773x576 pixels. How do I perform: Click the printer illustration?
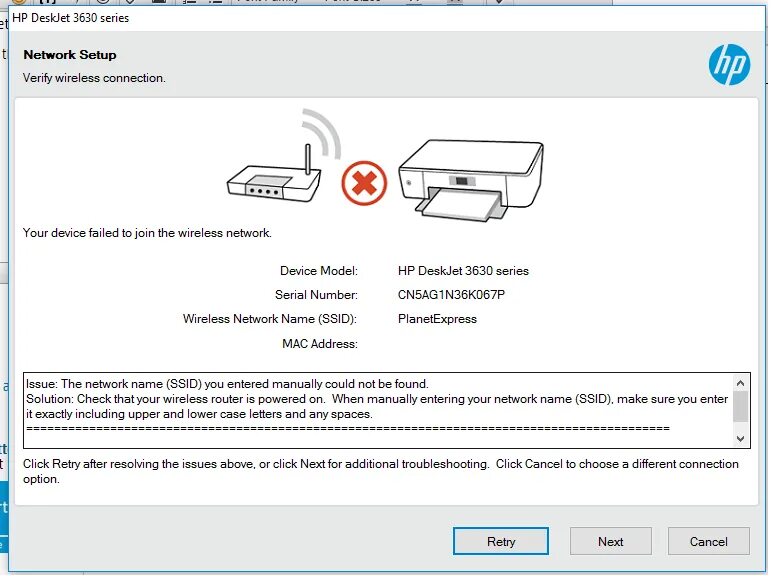point(471,180)
